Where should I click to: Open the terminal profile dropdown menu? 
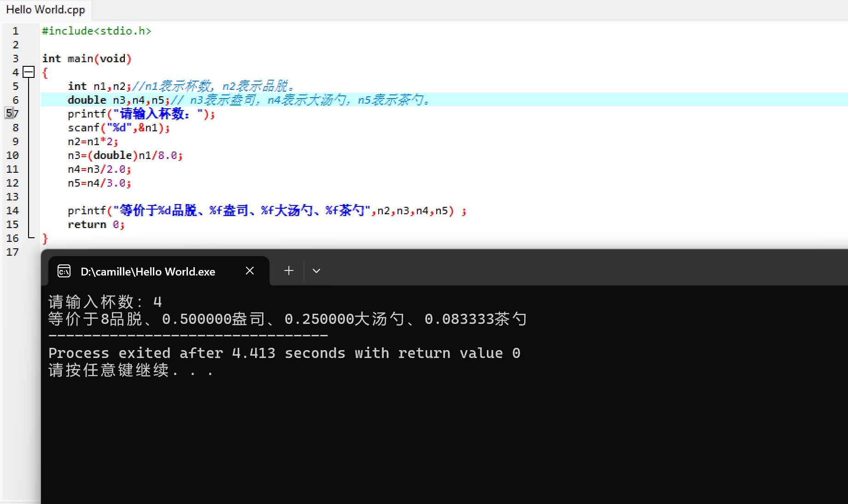[x=316, y=271]
